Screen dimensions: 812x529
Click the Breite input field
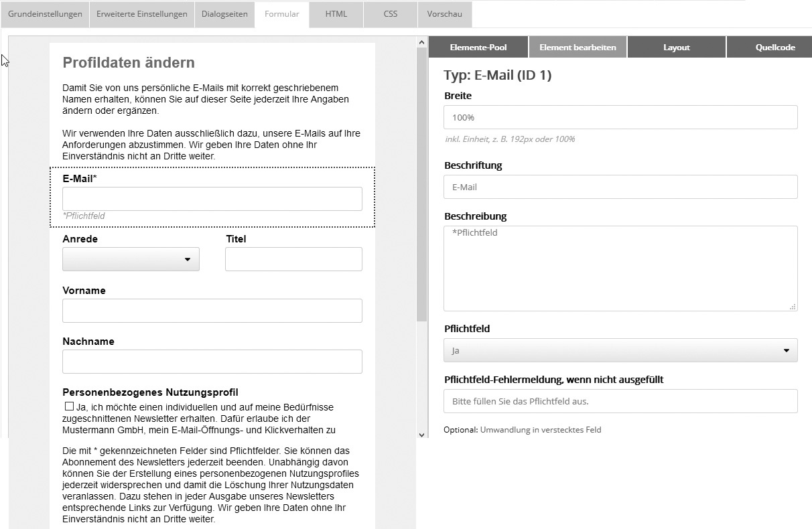(x=620, y=117)
